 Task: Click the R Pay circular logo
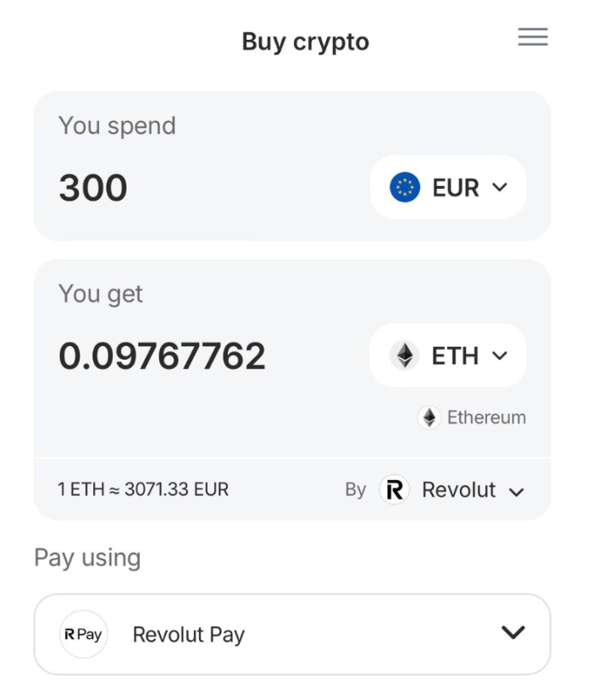click(82, 634)
